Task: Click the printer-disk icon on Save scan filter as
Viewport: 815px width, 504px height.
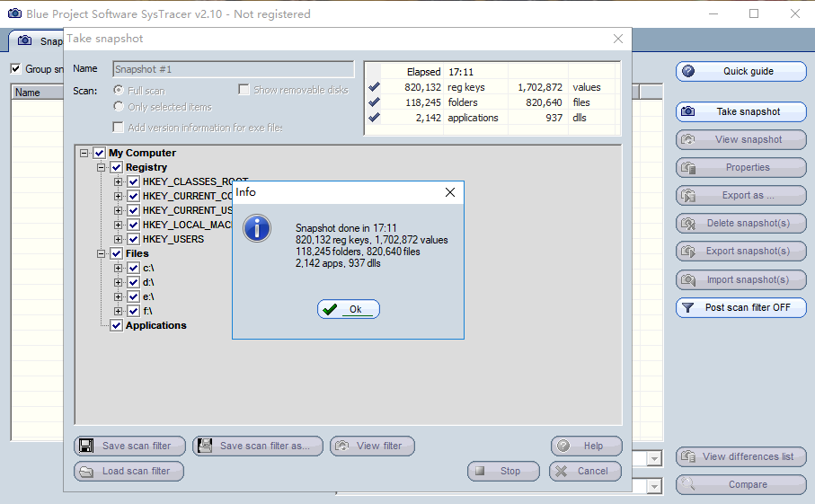Action: point(205,446)
